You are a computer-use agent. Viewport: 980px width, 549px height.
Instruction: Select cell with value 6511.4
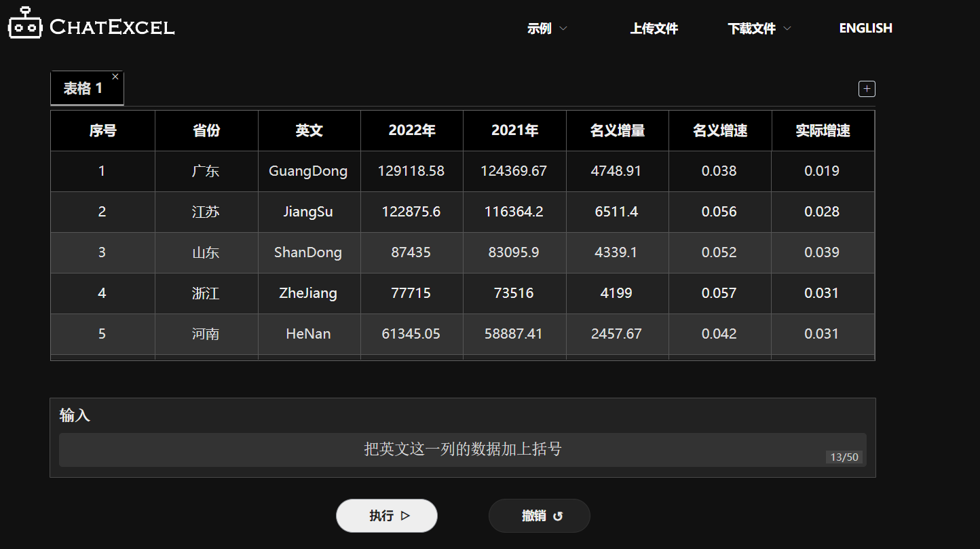coord(616,212)
